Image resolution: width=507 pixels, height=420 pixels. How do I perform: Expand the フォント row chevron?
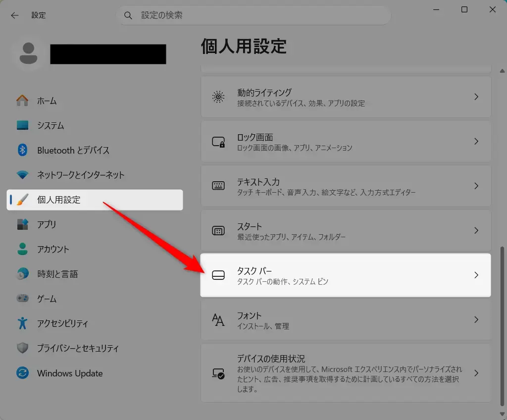pyautogui.click(x=476, y=319)
